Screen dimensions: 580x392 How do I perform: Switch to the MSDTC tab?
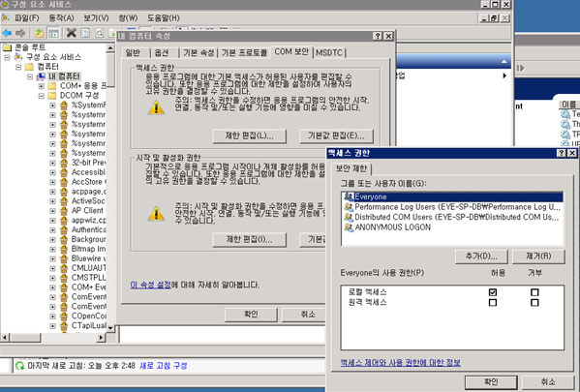pos(329,53)
